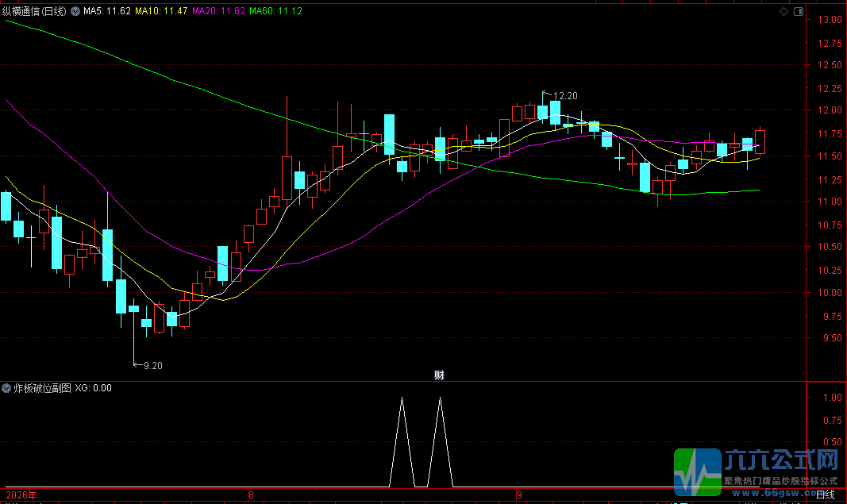Image resolution: width=847 pixels, height=504 pixels.
Task: Click the 9.20 low price marker
Action: 153,366
